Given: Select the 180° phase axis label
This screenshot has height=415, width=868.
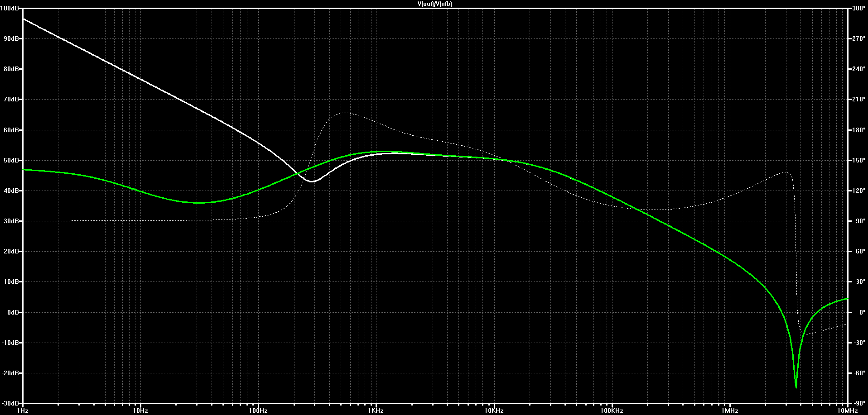Looking at the screenshot, I should point(858,130).
